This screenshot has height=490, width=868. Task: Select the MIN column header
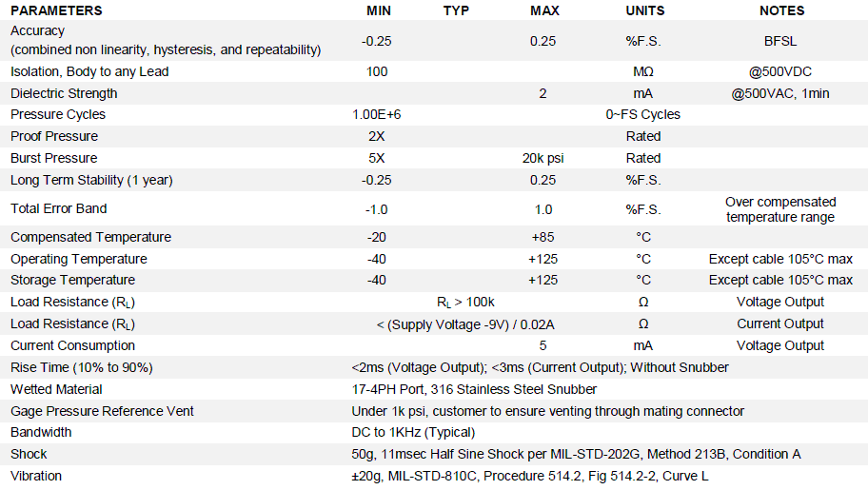(379, 10)
